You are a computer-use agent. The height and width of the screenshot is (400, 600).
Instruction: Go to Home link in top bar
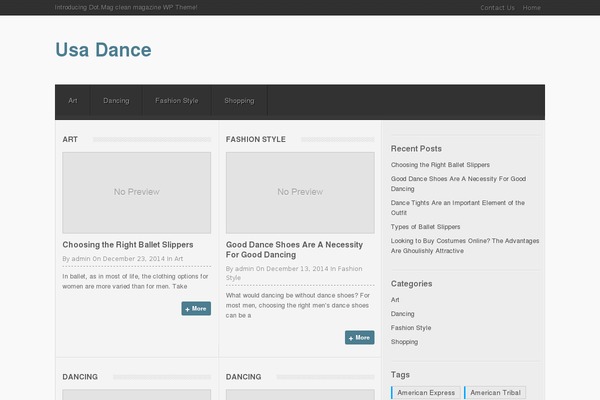coord(532,8)
